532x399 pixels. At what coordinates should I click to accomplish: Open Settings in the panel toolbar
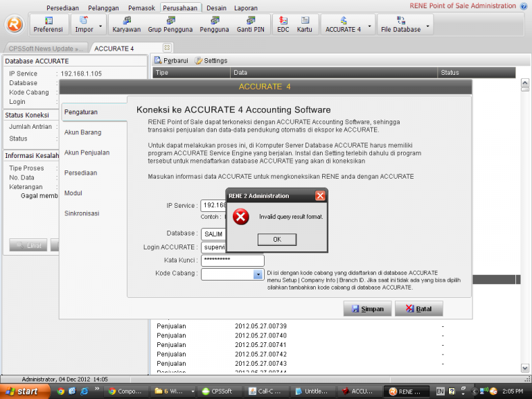(211, 60)
